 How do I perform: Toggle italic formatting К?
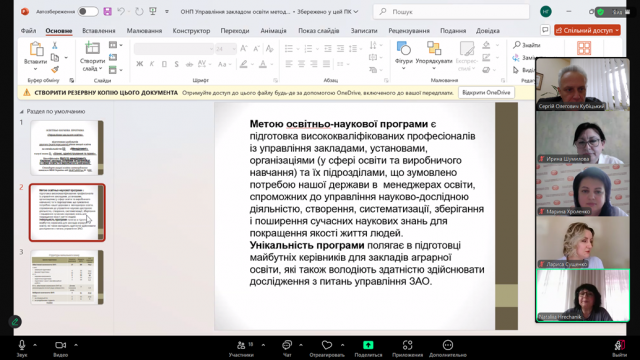click(152, 64)
